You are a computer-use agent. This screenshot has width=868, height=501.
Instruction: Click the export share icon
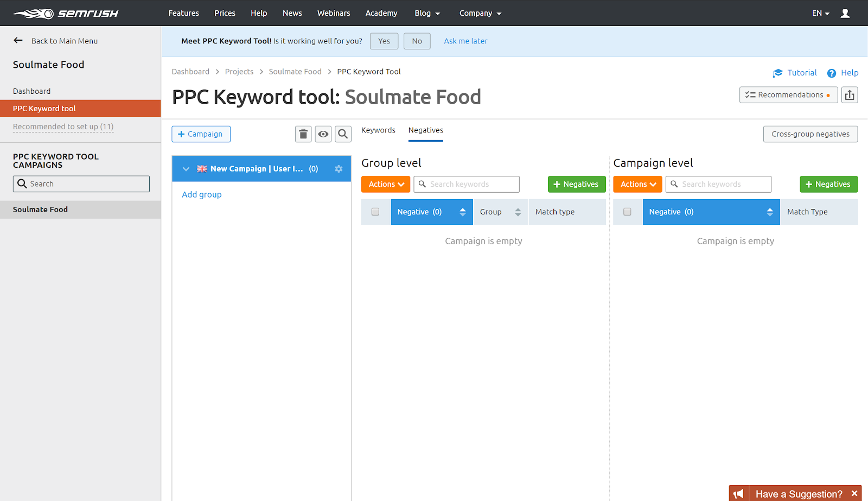pyautogui.click(x=850, y=95)
